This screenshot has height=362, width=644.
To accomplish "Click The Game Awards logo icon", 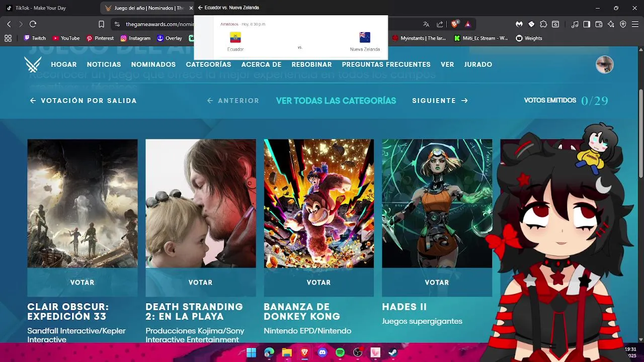I will [x=33, y=64].
